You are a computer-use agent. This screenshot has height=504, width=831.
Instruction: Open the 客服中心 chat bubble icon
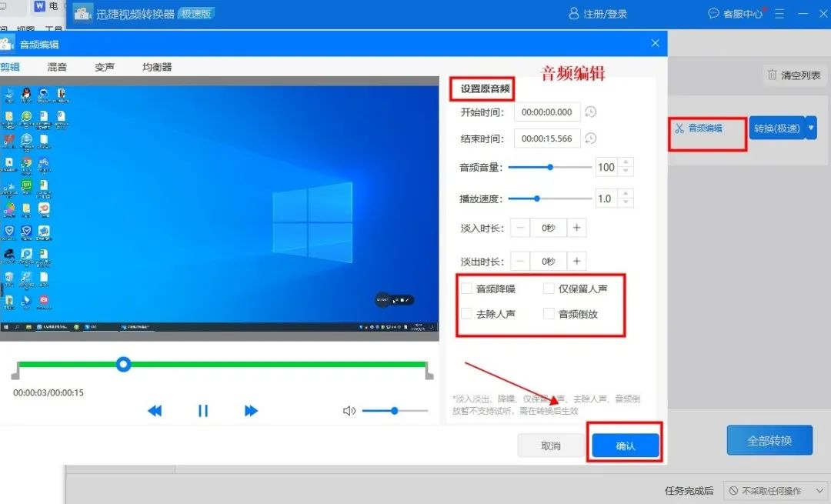point(713,13)
